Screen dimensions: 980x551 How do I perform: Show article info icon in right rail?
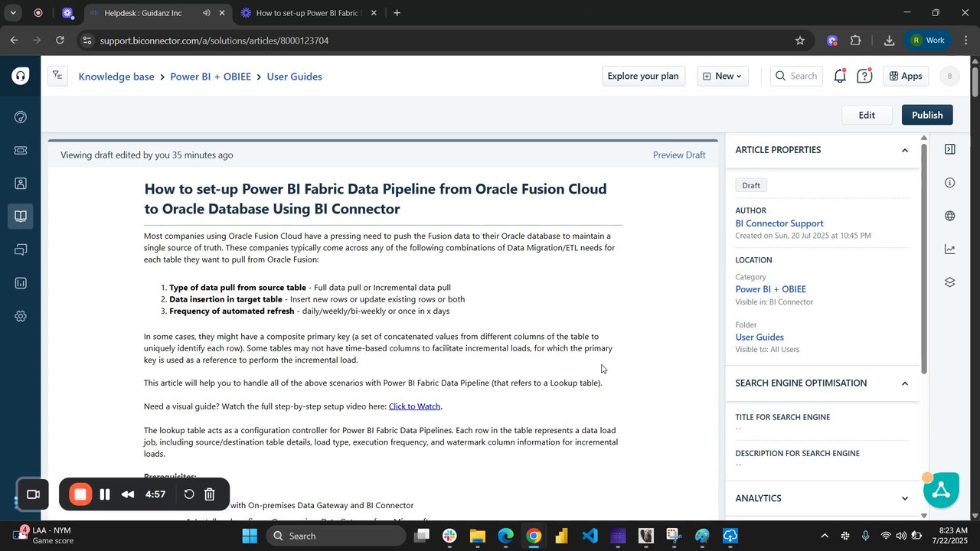coord(949,182)
